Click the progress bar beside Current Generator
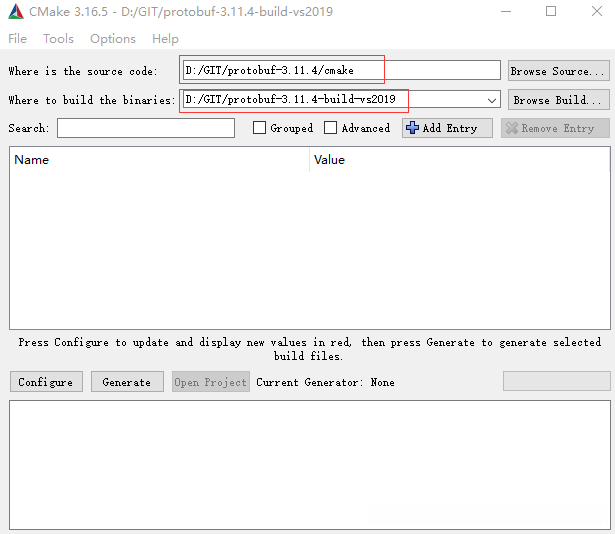615x534 pixels. [x=557, y=381]
